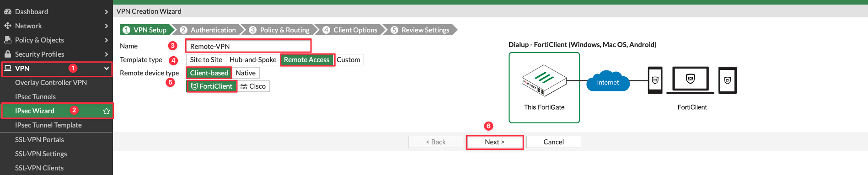Click the Network arrows icon

(7, 26)
